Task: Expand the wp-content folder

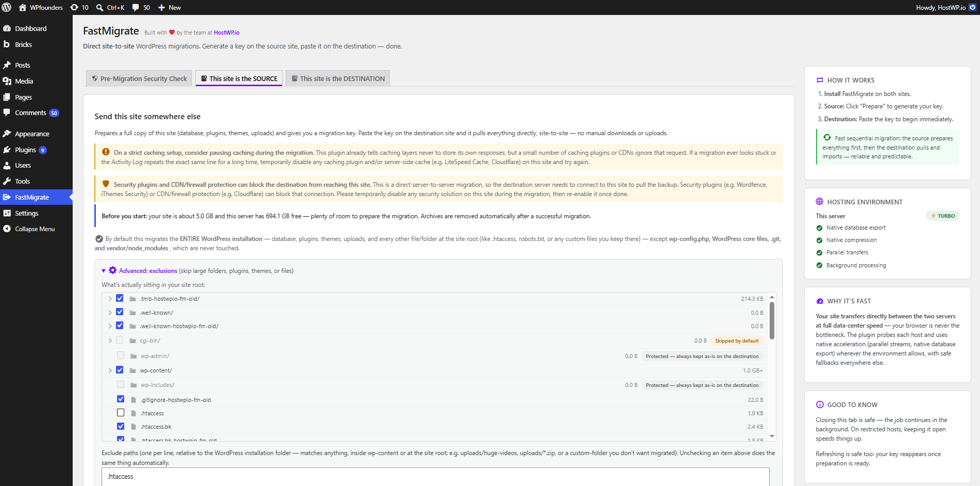Action: 110,370
